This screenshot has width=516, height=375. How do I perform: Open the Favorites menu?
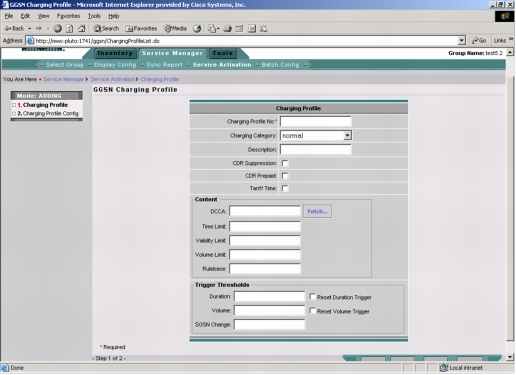[68, 16]
